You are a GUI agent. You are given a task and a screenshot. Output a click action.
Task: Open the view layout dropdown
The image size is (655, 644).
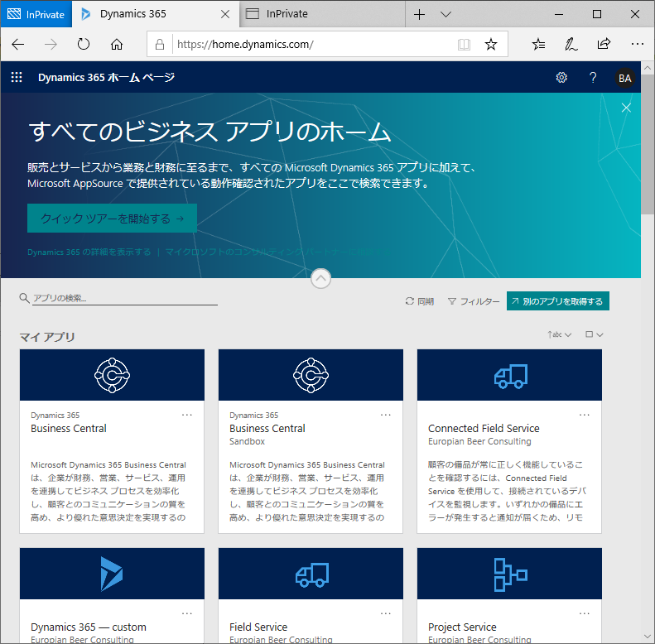[594, 334]
